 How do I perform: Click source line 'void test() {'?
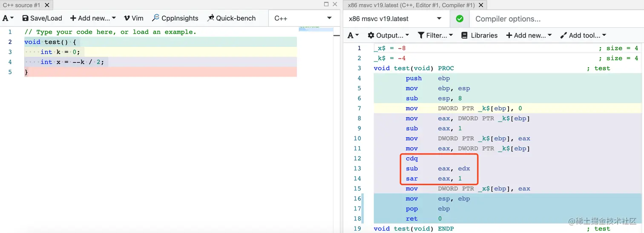(50, 42)
